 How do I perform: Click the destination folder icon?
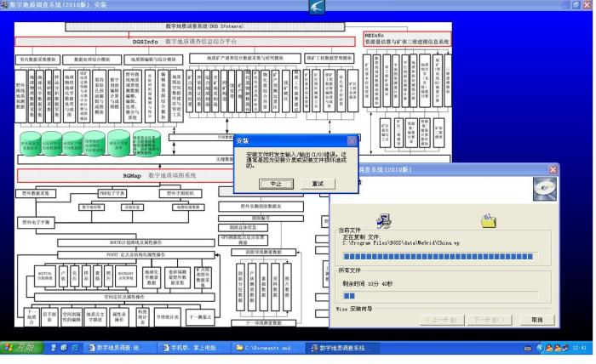[489, 221]
